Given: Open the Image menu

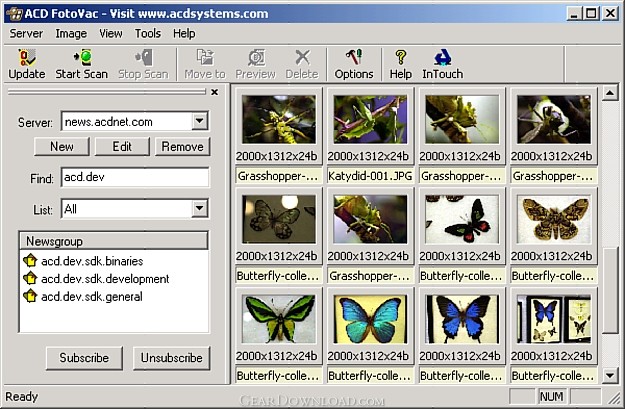Looking at the screenshot, I should point(71,33).
